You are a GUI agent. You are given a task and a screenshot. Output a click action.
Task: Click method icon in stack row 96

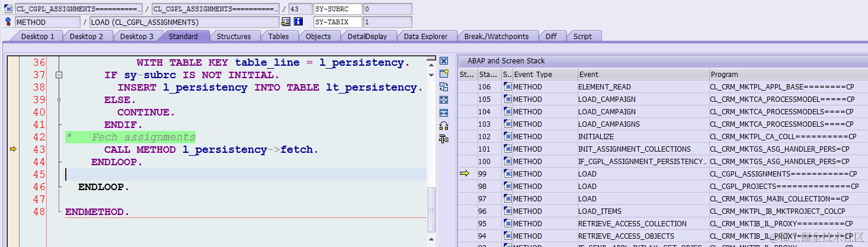click(x=507, y=211)
